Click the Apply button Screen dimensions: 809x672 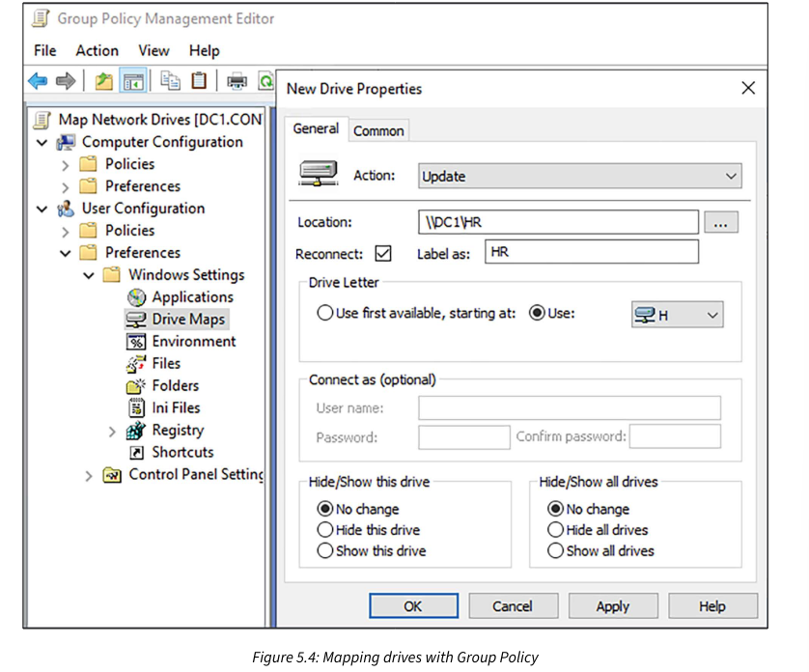pyautogui.click(x=613, y=606)
